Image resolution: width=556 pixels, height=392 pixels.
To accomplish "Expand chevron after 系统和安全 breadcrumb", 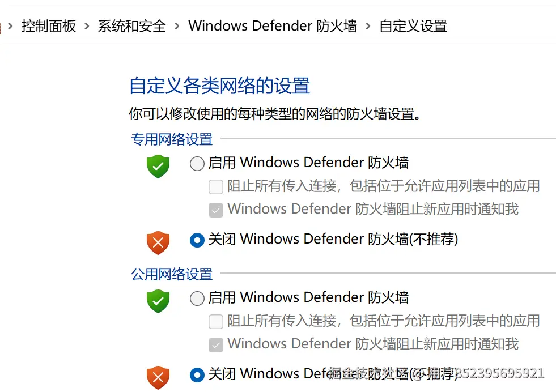I will click(177, 26).
